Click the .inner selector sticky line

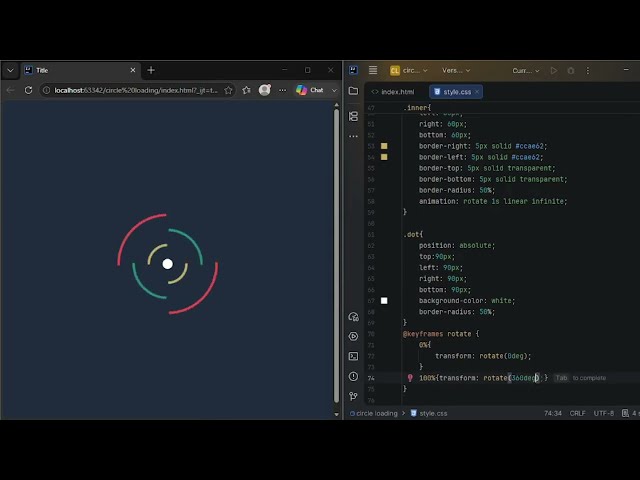click(417, 108)
